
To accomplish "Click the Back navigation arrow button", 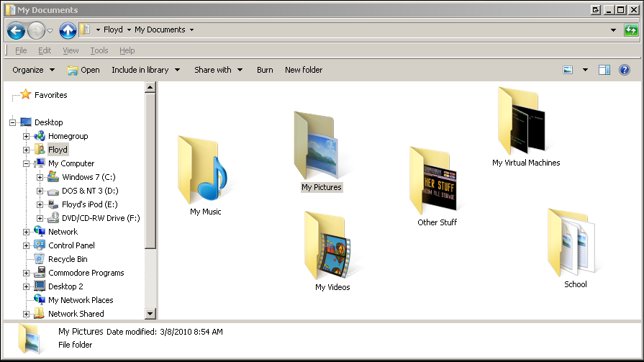I will [x=16, y=30].
